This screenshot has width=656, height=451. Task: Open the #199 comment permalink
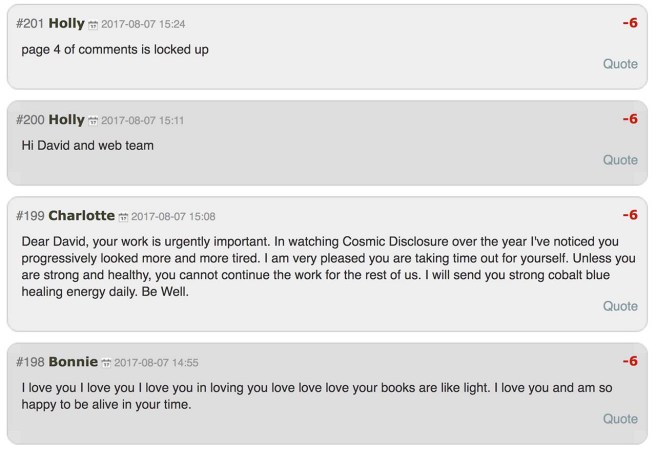click(30, 216)
